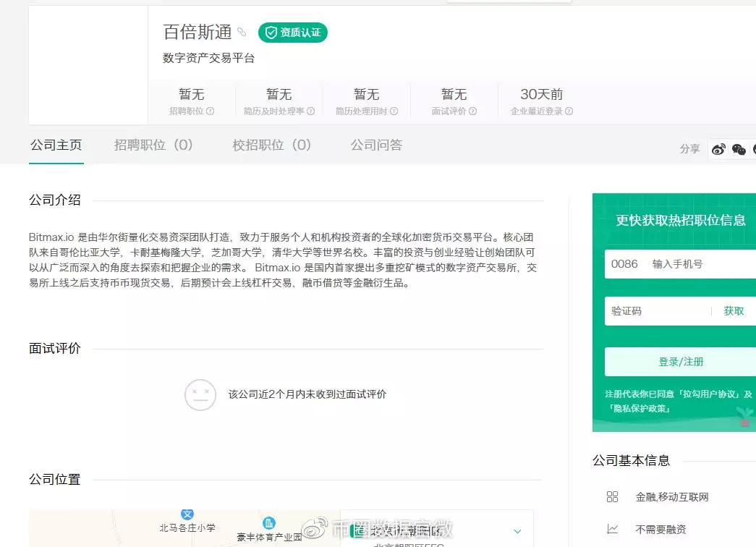Click the 暂无 value above 简历处理用时
Viewport: 756px width, 547px height.
[367, 94]
